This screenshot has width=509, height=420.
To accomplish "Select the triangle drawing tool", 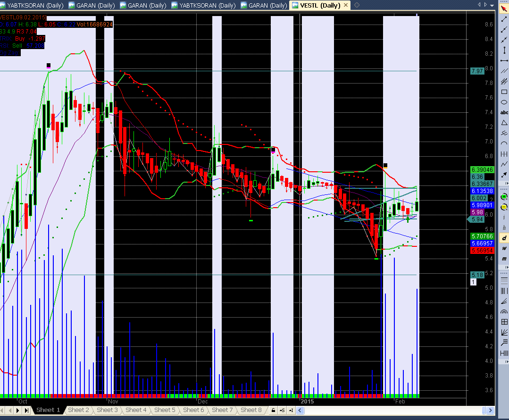I will coord(504,123).
